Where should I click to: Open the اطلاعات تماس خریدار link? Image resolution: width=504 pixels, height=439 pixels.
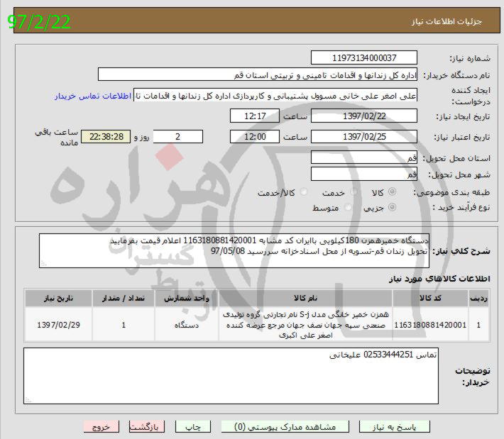[x=93, y=96]
